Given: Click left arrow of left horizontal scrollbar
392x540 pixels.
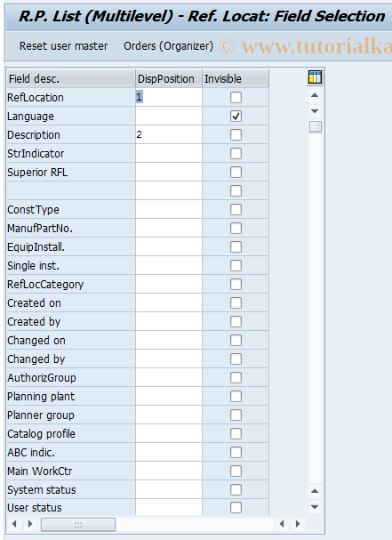Looking at the screenshot, I should [x=14, y=524].
